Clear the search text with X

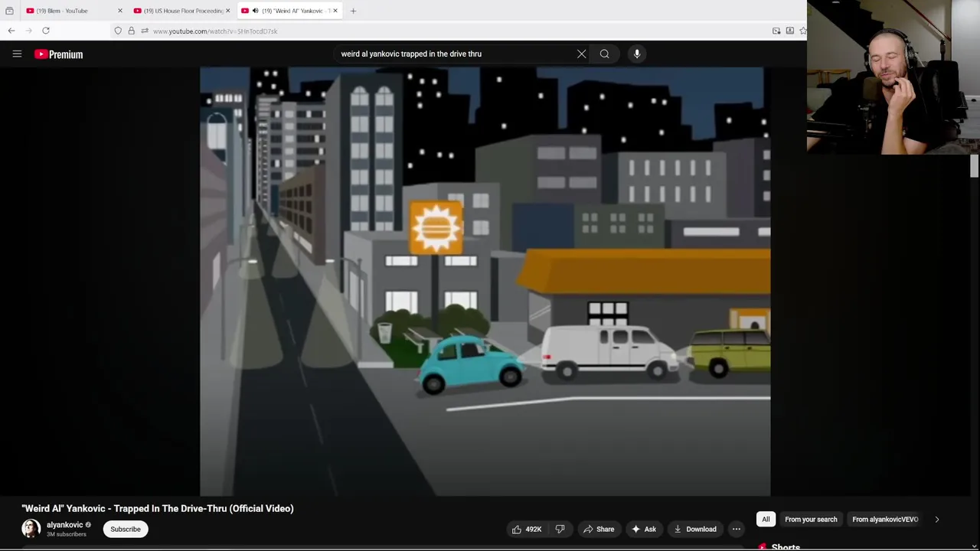click(x=581, y=54)
